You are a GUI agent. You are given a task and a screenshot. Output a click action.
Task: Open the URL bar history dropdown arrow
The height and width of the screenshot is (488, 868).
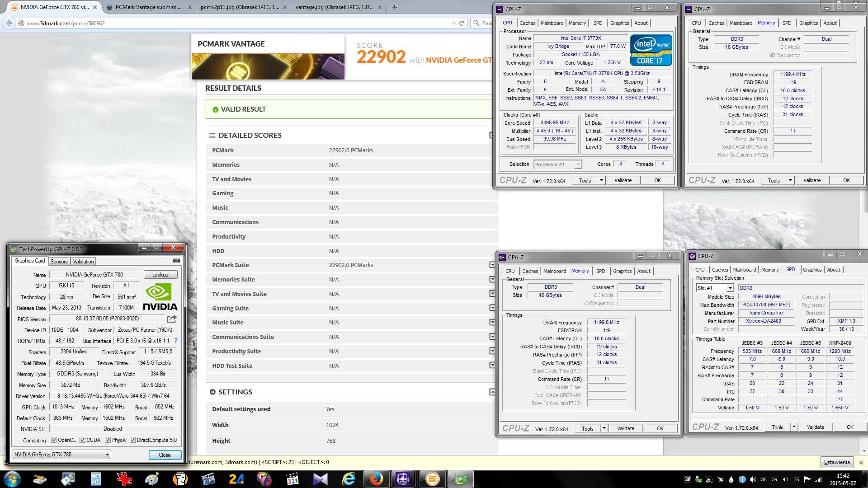[454, 23]
